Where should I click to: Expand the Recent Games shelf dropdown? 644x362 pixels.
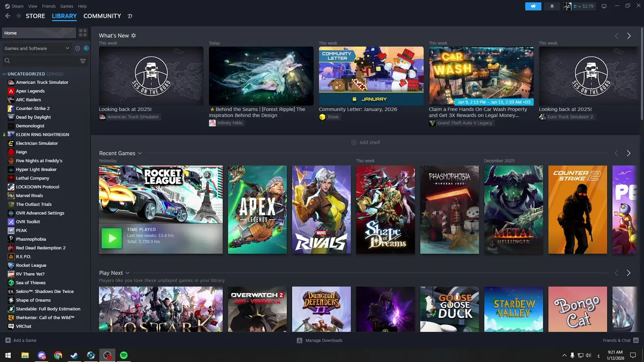140,153
